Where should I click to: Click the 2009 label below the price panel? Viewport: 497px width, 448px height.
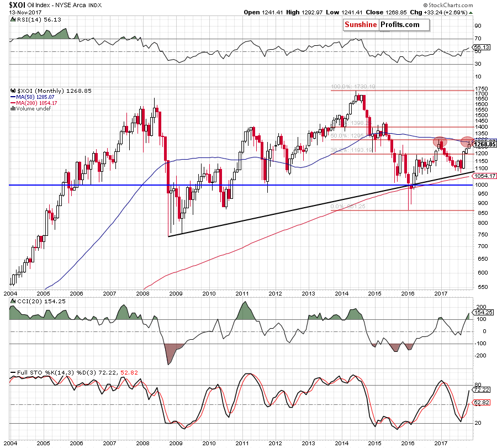[176, 293]
